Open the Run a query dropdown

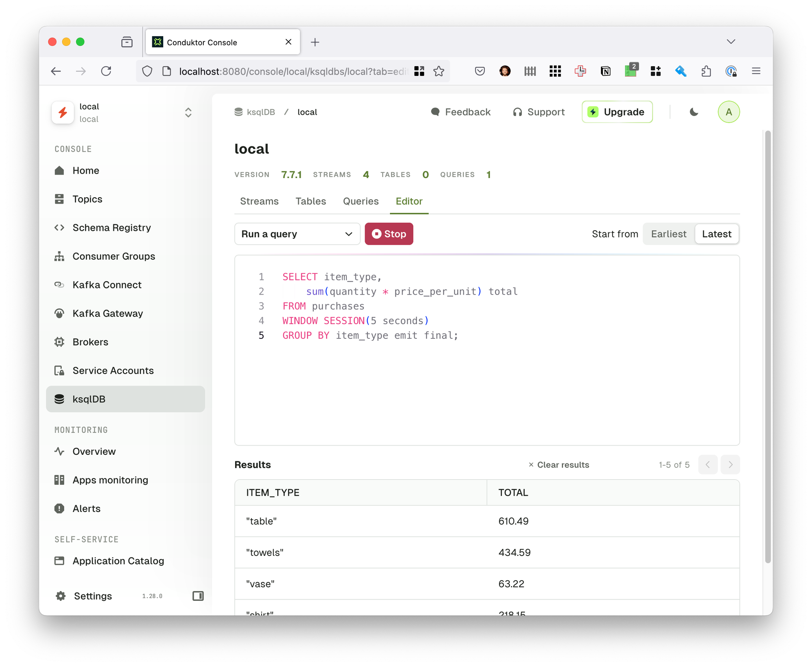click(297, 234)
